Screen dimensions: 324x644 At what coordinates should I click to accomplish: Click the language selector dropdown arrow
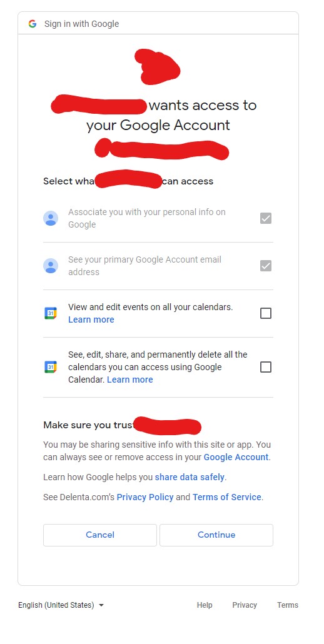(x=101, y=605)
